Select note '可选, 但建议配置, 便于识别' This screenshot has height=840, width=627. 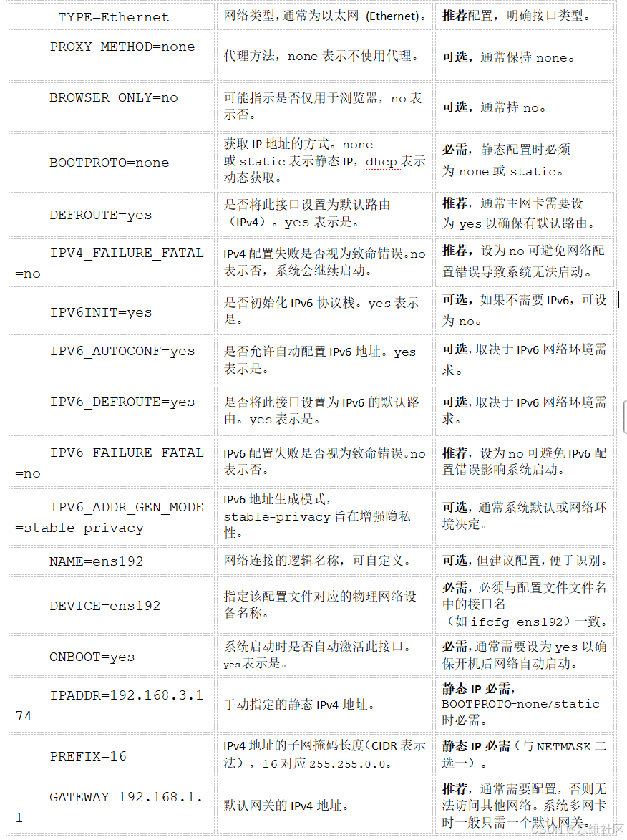tap(525, 561)
